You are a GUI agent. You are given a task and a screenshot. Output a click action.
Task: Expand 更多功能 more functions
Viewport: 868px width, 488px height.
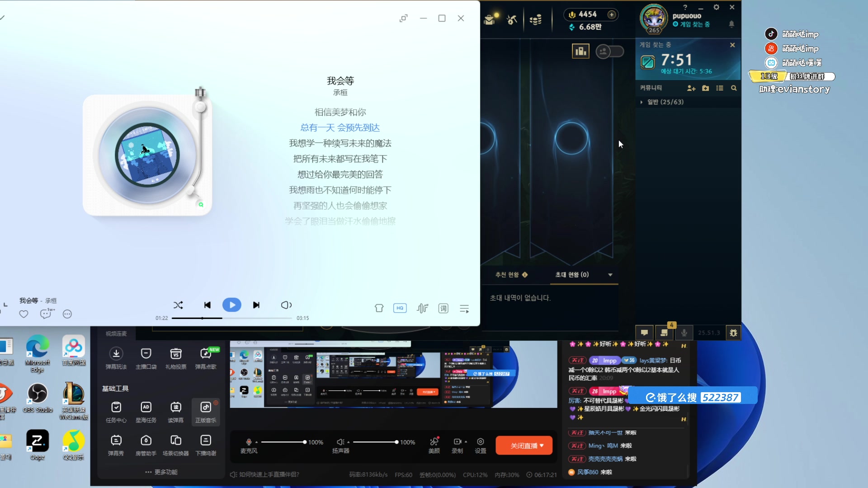click(161, 472)
